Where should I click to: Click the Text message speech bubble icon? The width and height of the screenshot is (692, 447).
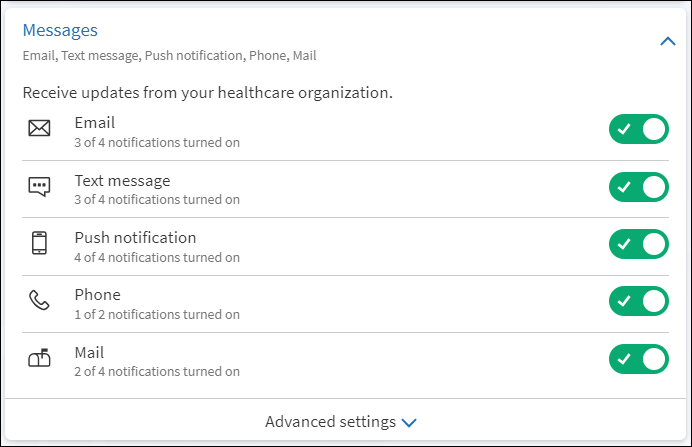[39, 187]
